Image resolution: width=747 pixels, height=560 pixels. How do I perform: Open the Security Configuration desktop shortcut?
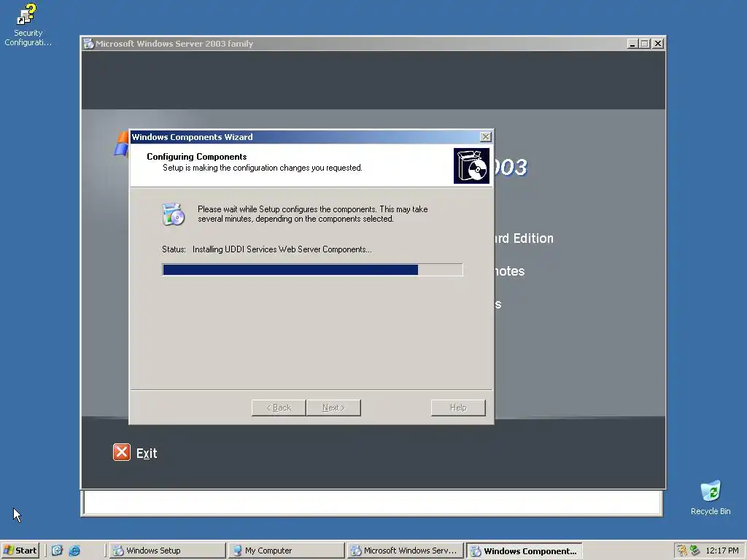[x=27, y=25]
